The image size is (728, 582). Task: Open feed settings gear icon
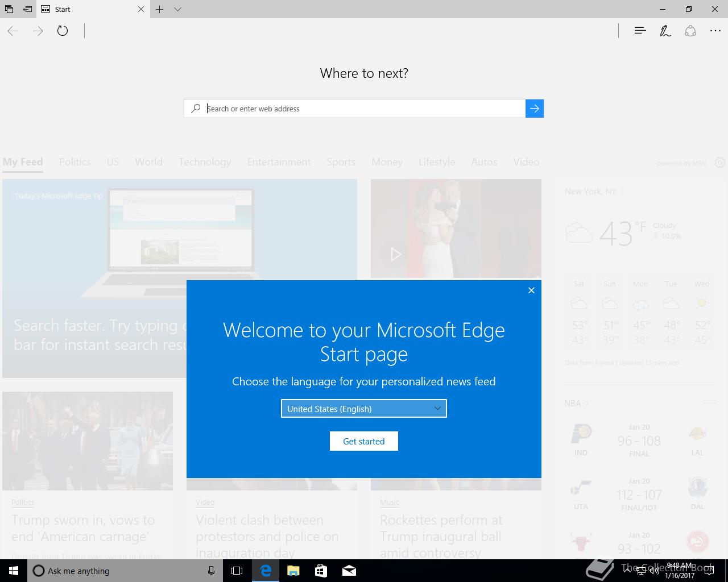click(719, 163)
